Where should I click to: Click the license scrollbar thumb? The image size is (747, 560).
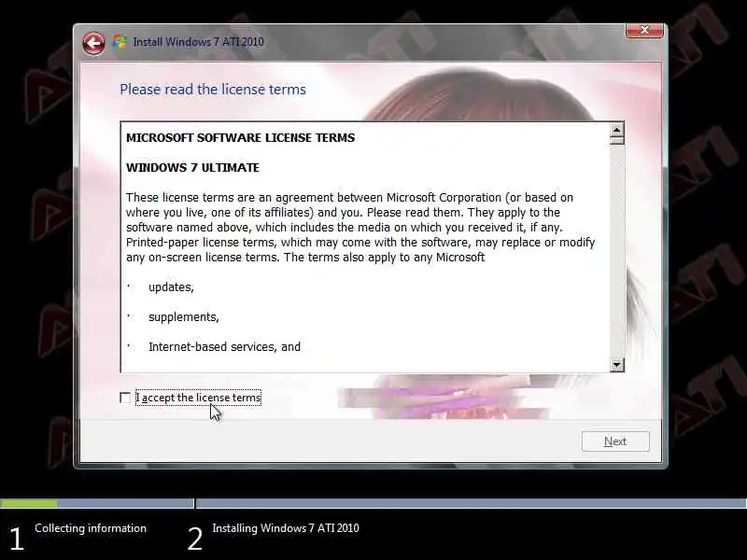pos(616,141)
